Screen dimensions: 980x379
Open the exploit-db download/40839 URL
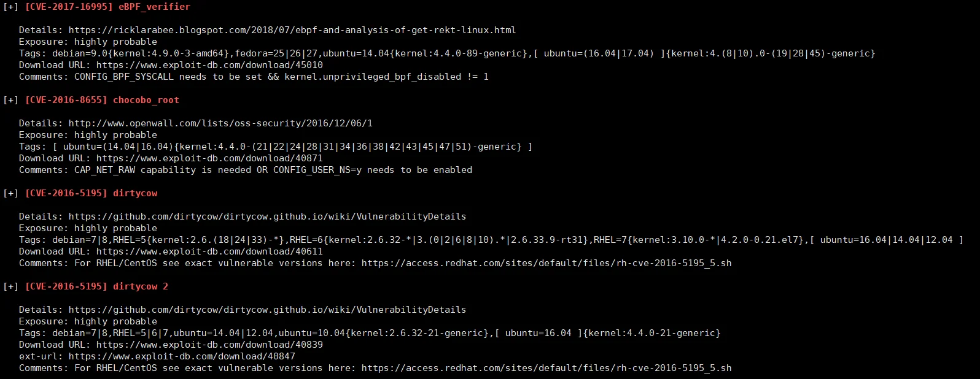click(209, 345)
